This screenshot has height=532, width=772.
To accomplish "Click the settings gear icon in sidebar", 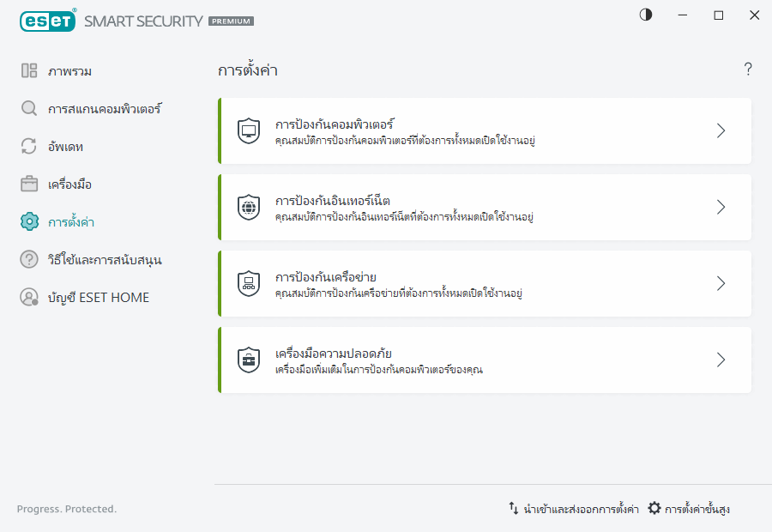I will tap(30, 221).
